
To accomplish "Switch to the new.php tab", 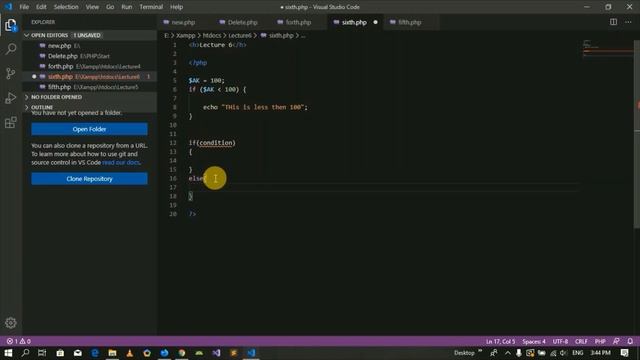I will coord(183,22).
